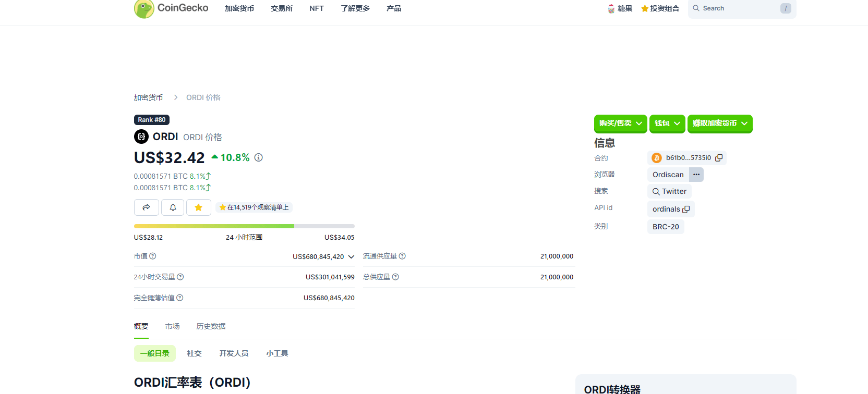Search ORDI on Twitter

click(x=669, y=191)
